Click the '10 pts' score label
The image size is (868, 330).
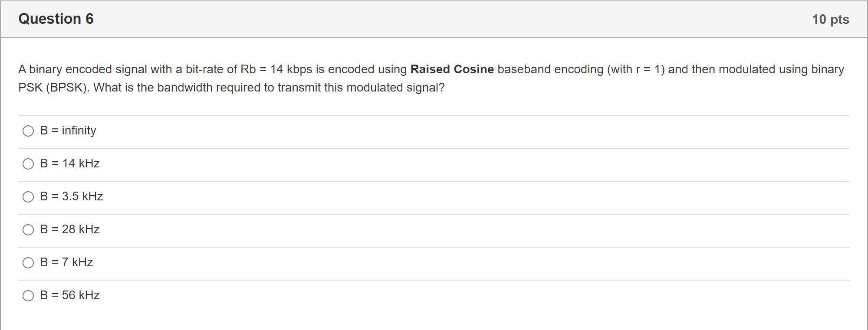(831, 20)
